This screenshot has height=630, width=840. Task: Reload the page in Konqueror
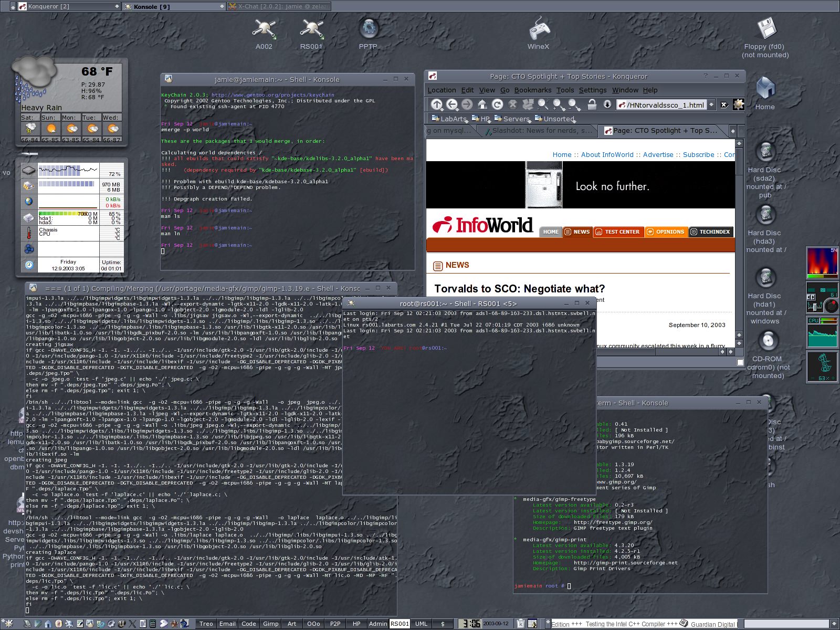(x=497, y=104)
